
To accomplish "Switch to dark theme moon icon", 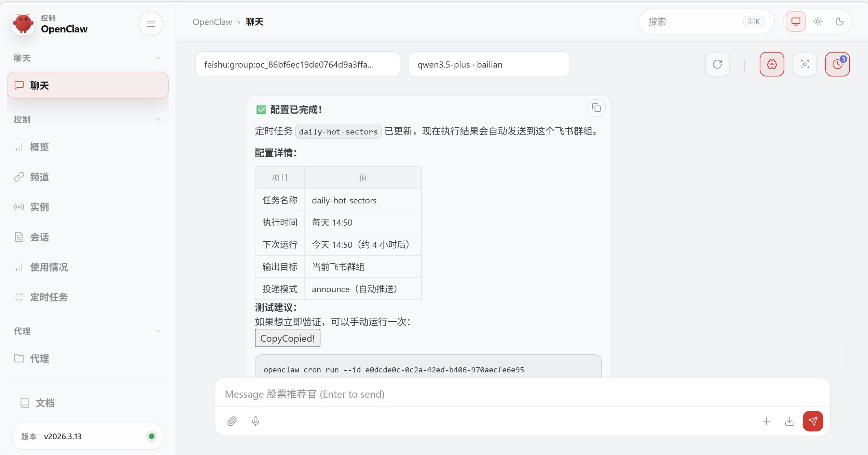I will click(x=840, y=22).
